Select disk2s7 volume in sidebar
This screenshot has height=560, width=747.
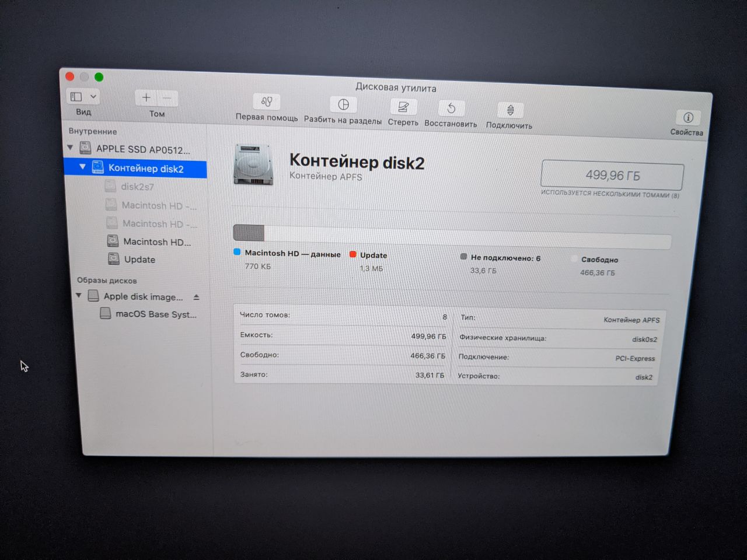coord(137,187)
